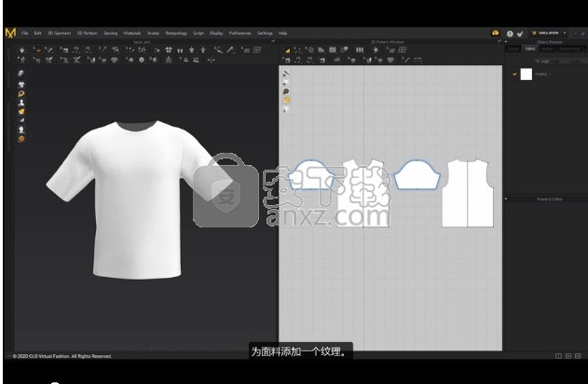
Task: Open the Display menu
Action: point(216,33)
